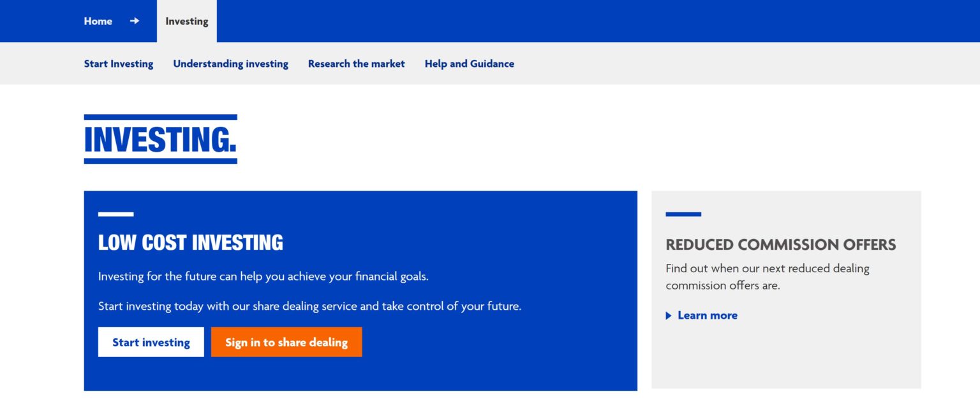Click the play triangle beside Learn more
This screenshot has width=980, height=415.
coord(668,316)
